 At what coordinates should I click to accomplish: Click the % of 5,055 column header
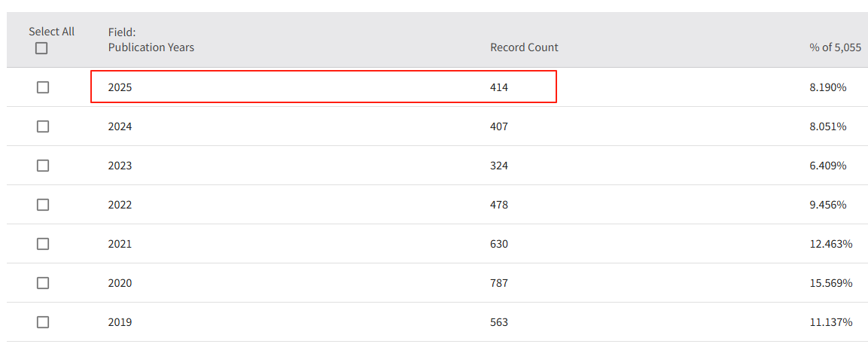(835, 47)
